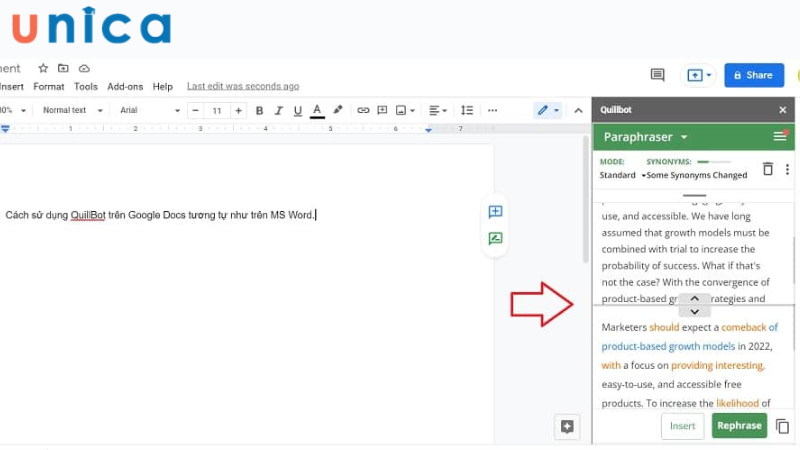Screen dimensions: 800x450
Task: Toggle bold formatting
Action: [x=259, y=110]
